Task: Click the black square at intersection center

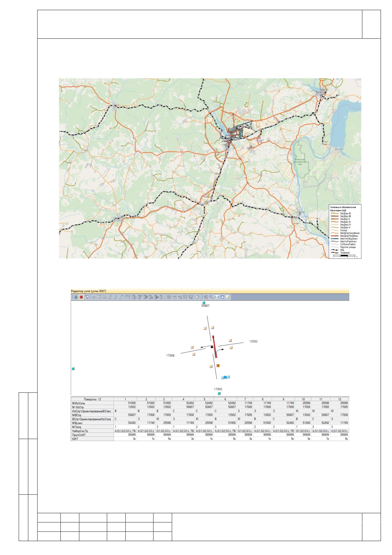Action: click(x=212, y=348)
